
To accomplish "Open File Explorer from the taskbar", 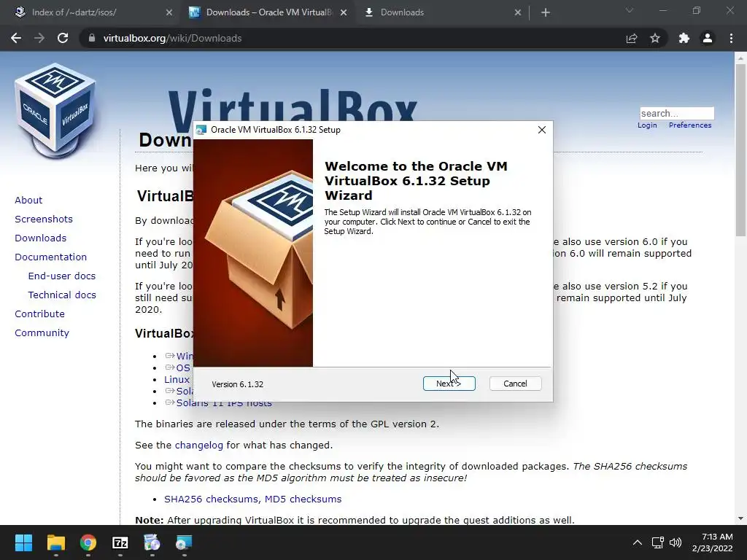I will (55, 542).
